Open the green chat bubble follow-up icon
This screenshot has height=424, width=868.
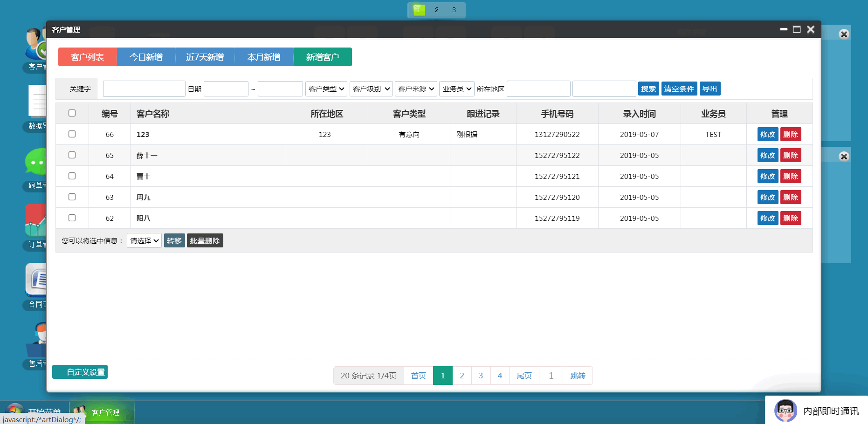pyautogui.click(x=35, y=163)
